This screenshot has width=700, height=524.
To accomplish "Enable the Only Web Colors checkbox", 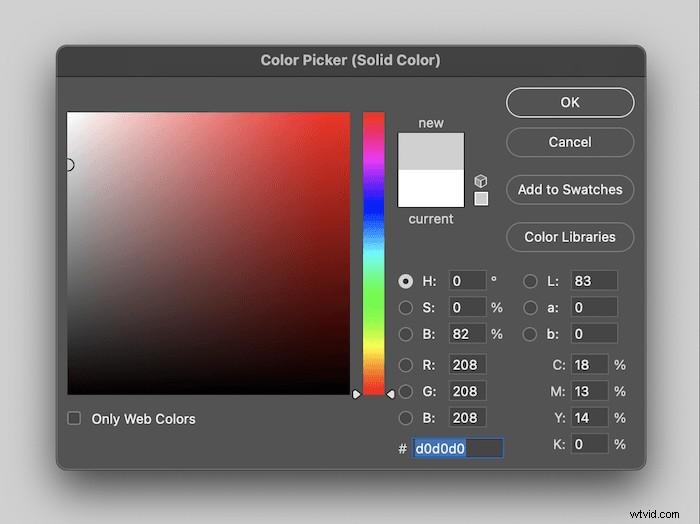I will tap(74, 419).
